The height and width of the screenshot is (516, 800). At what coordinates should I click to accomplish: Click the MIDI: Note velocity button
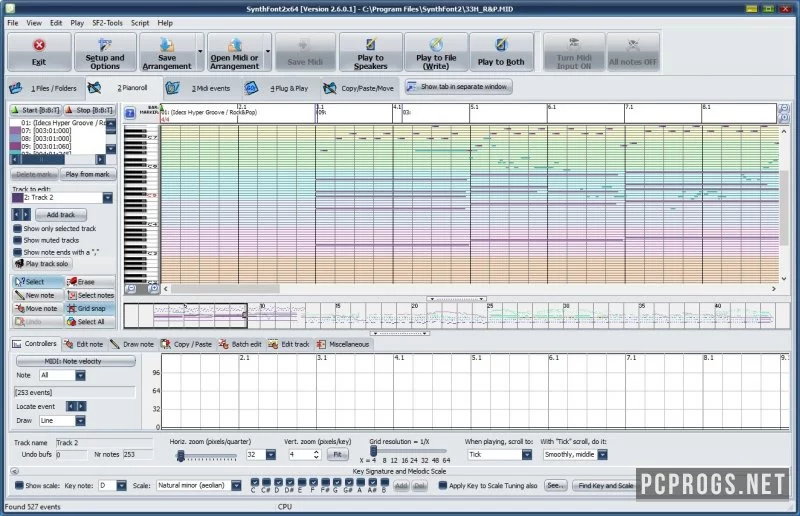[76, 361]
